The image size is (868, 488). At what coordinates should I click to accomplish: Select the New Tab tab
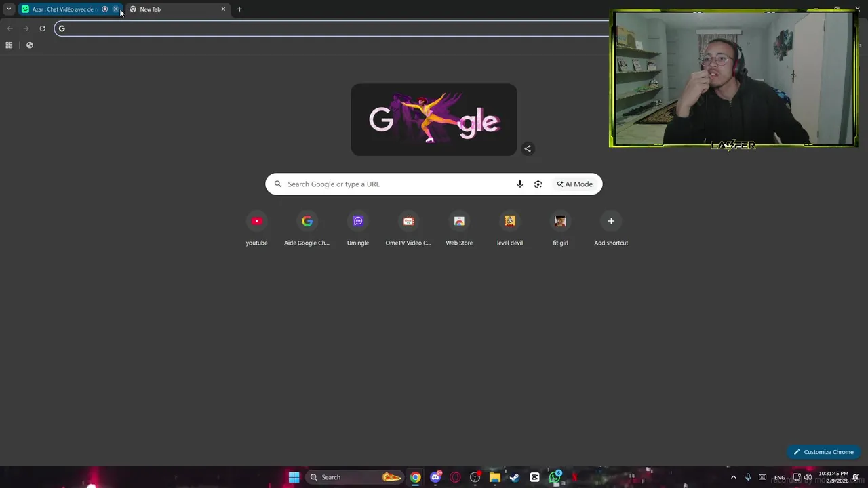[x=178, y=9]
